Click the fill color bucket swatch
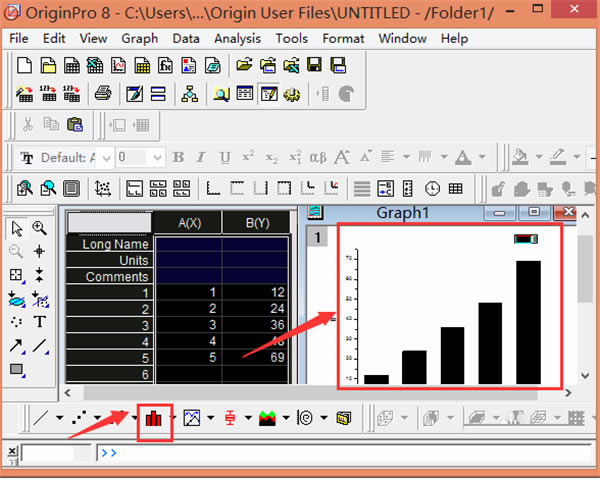The height and width of the screenshot is (481, 600). click(520, 157)
